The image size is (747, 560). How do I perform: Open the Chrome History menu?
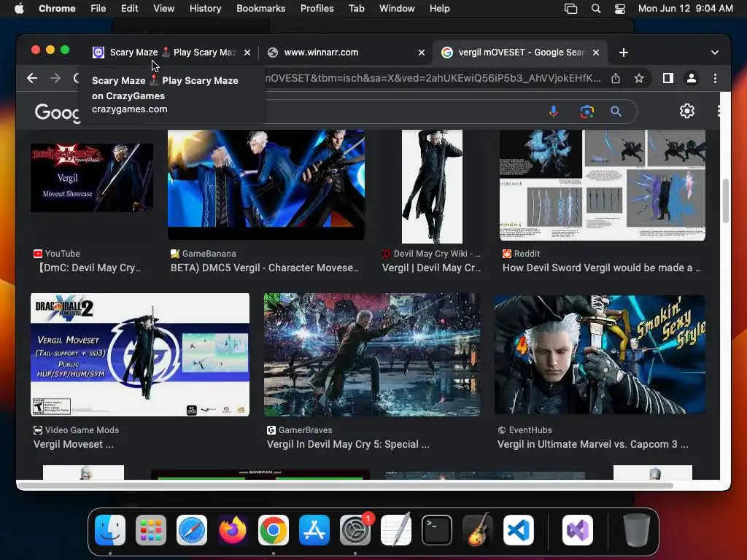click(x=205, y=9)
